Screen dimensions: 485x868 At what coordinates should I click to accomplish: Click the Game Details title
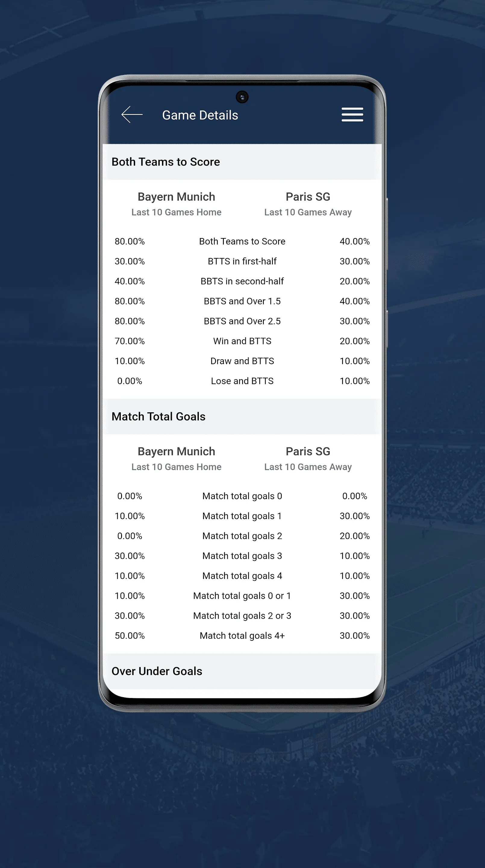click(200, 115)
